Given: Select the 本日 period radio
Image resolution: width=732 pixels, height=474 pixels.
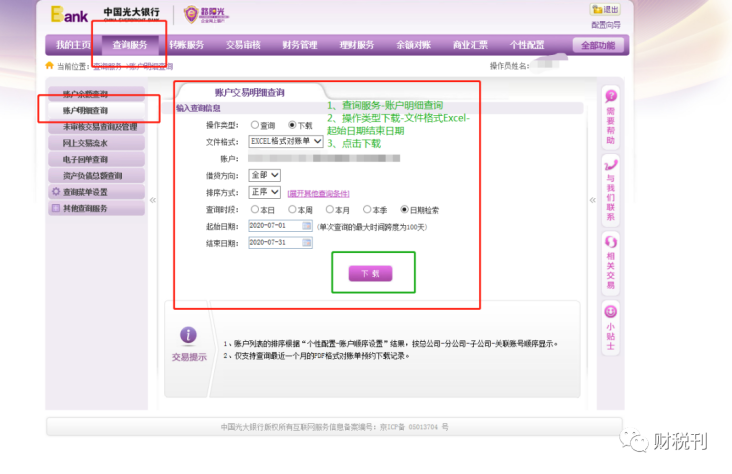Looking at the screenshot, I should (x=255, y=209).
